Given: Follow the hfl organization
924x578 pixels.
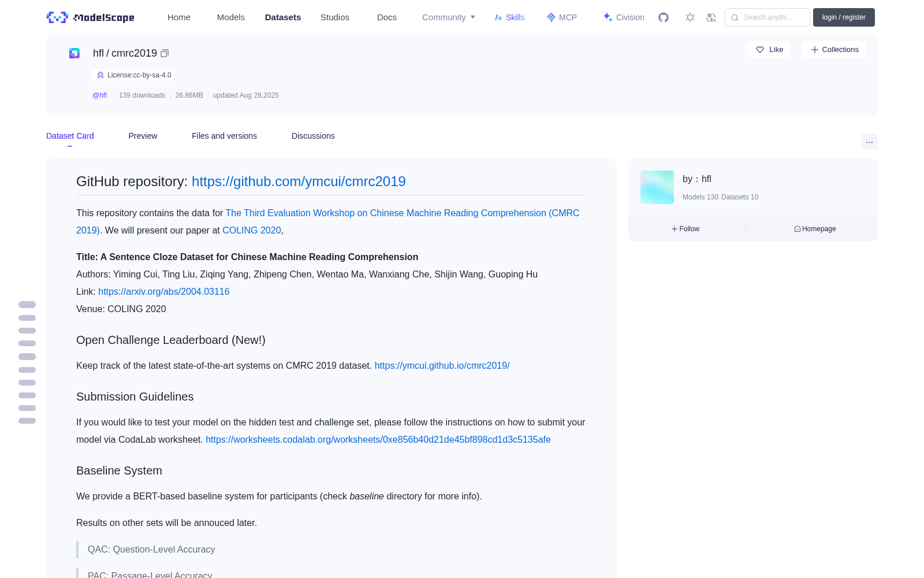Looking at the screenshot, I should 685,229.
